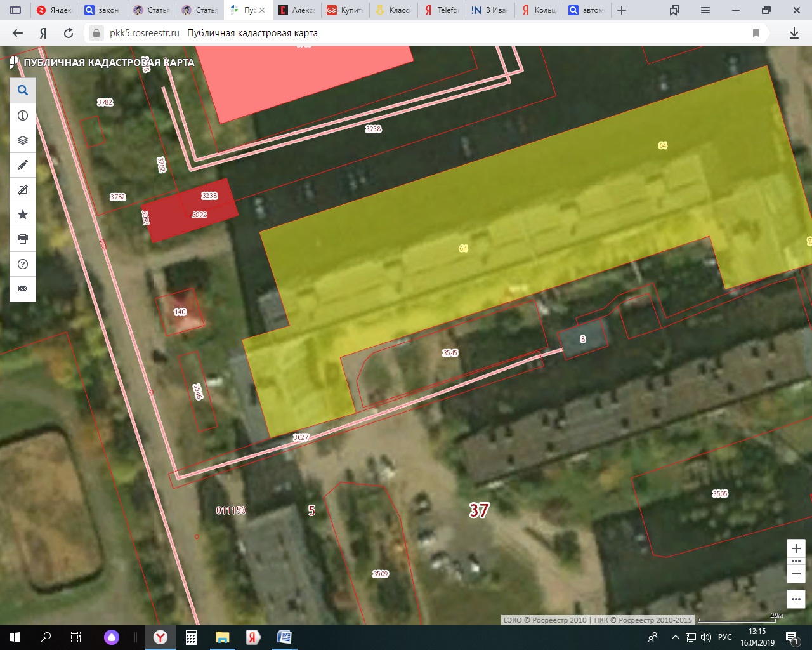The width and height of the screenshot is (812, 650).
Task: Open Yandex home button
Action: pyautogui.click(x=43, y=33)
